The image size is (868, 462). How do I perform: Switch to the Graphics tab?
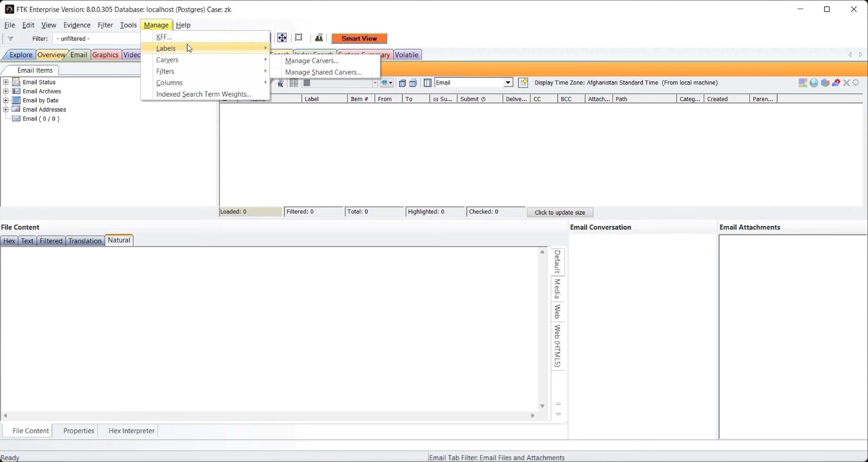(105, 55)
